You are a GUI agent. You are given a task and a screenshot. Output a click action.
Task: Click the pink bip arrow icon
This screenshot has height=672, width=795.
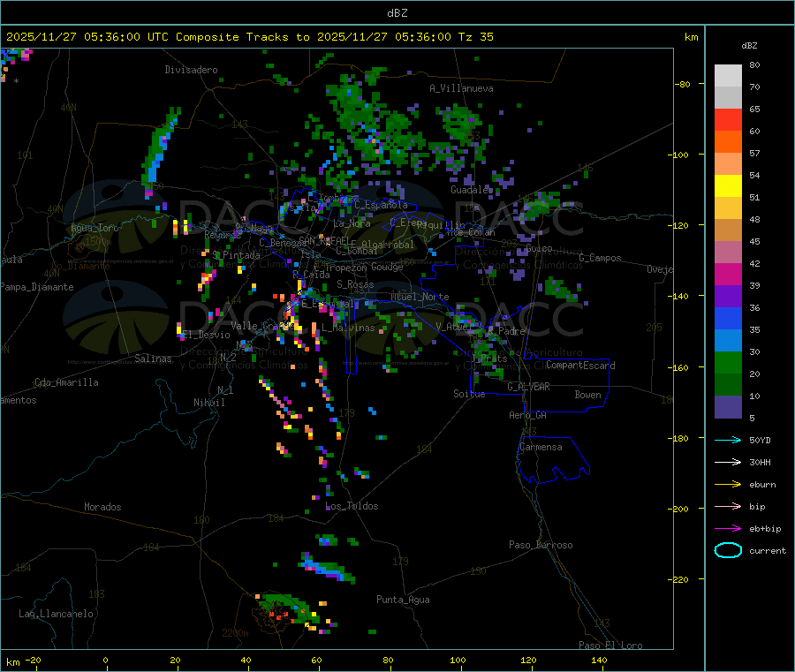click(728, 506)
